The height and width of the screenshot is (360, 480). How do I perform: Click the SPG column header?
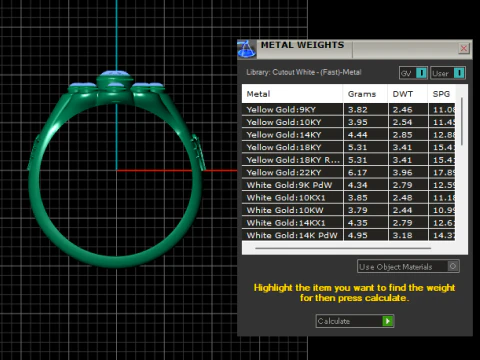pyautogui.click(x=441, y=94)
